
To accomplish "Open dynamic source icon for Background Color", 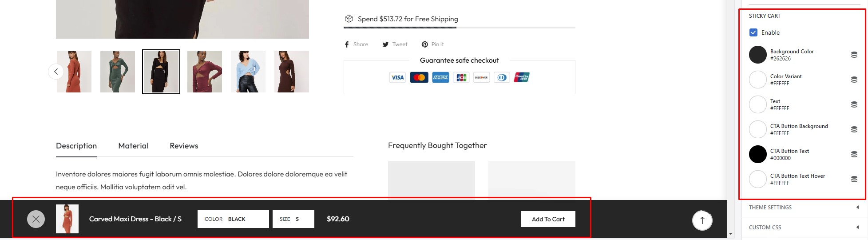I will 854,55.
